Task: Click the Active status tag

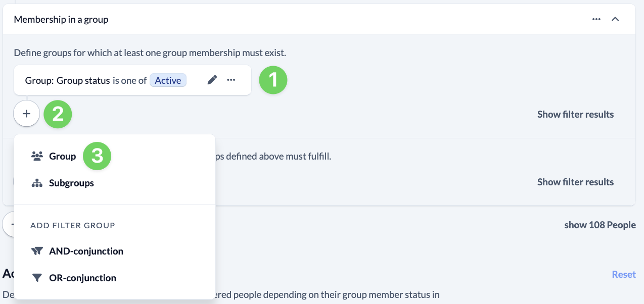Action: tap(168, 80)
